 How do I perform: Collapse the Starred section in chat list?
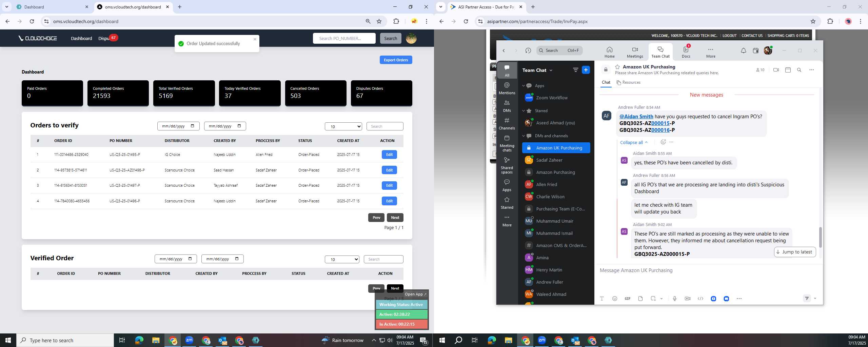pyautogui.click(x=523, y=111)
